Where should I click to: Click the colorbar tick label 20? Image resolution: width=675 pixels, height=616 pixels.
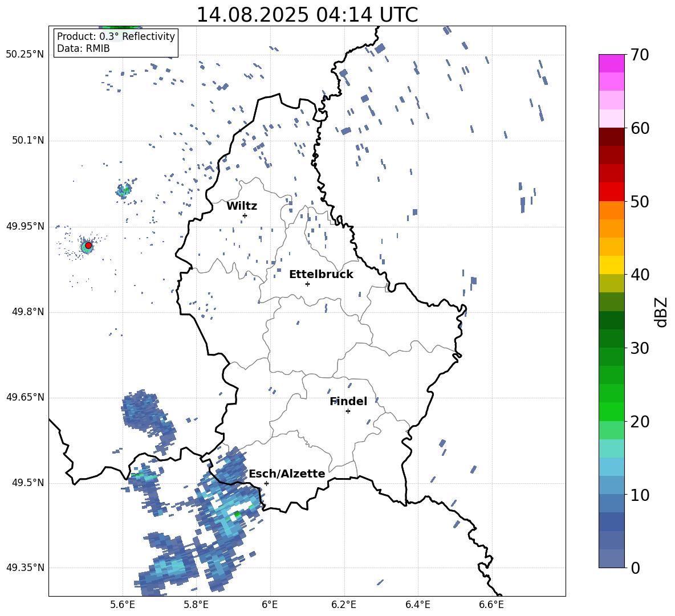pyautogui.click(x=640, y=422)
